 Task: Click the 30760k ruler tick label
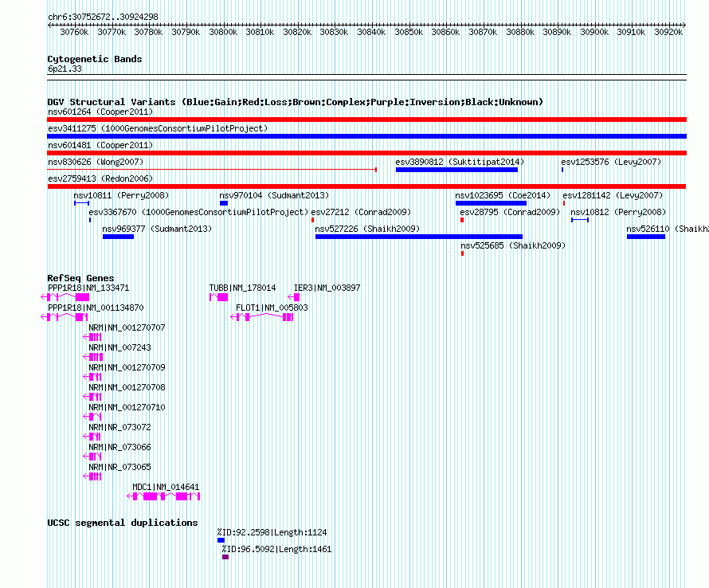[74, 32]
